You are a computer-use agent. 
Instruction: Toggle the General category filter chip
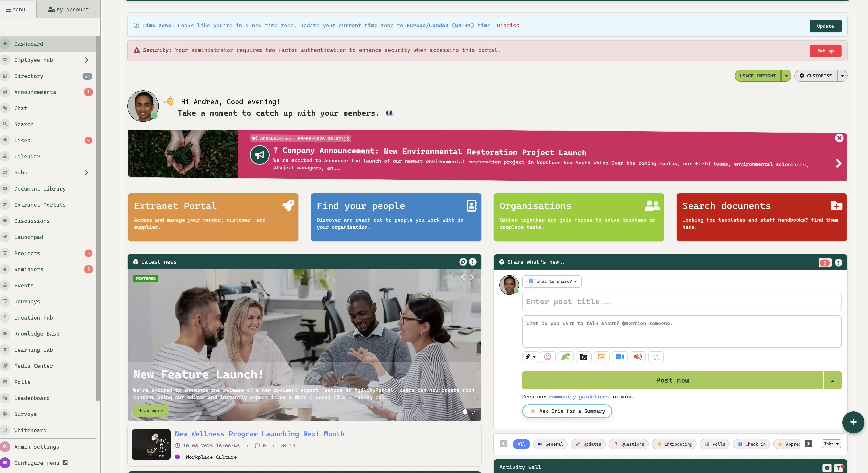pyautogui.click(x=550, y=444)
